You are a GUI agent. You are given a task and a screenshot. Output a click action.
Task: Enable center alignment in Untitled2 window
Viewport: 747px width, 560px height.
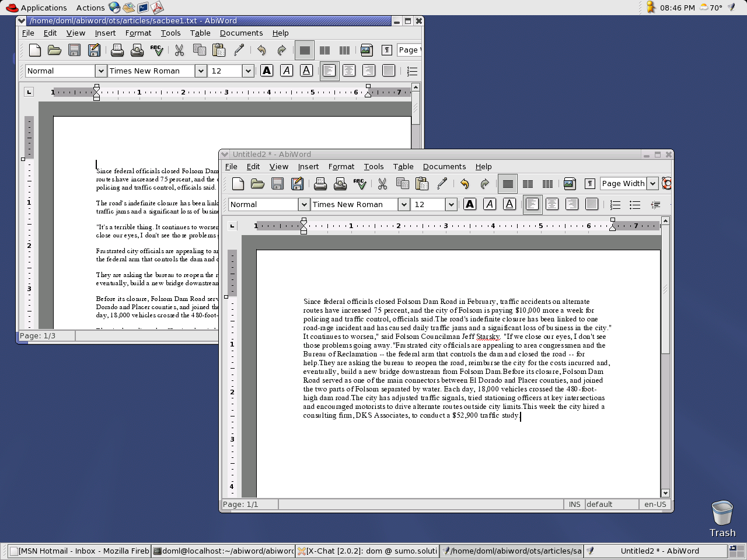(x=552, y=204)
